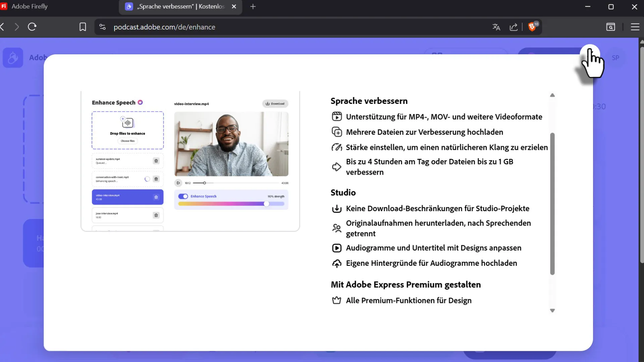The image size is (644, 362).
Task: Open the sidebar panel icon
Action: pos(610,27)
